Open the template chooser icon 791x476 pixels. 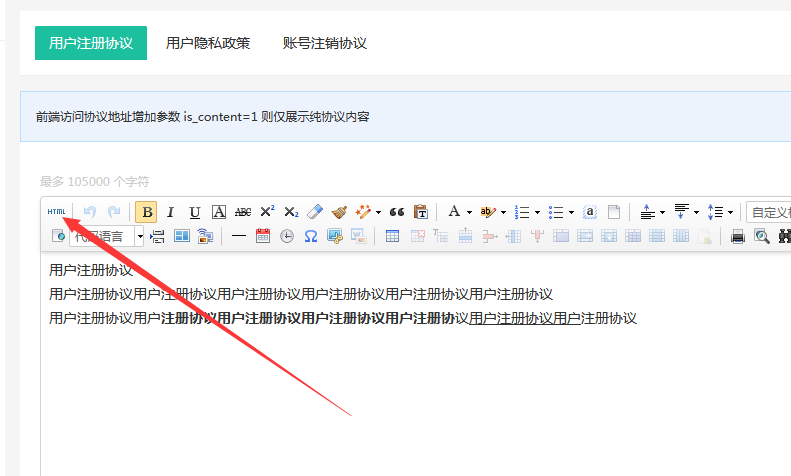(182, 235)
